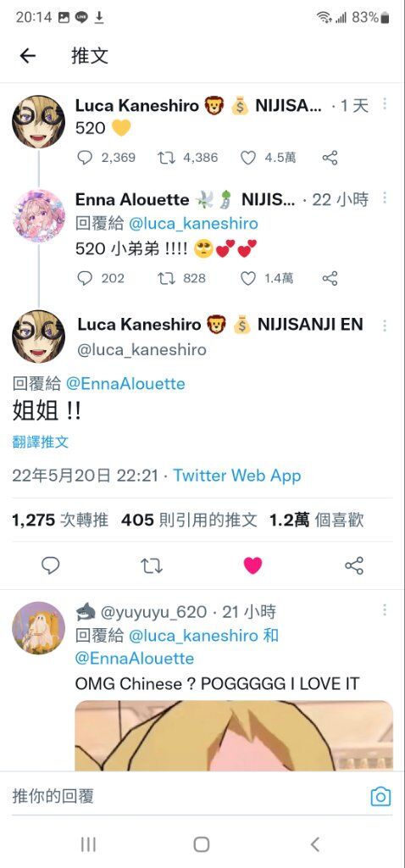Screen dimensions: 405x868
Task: Open more options for Enna's tweet
Action: pos(385,198)
